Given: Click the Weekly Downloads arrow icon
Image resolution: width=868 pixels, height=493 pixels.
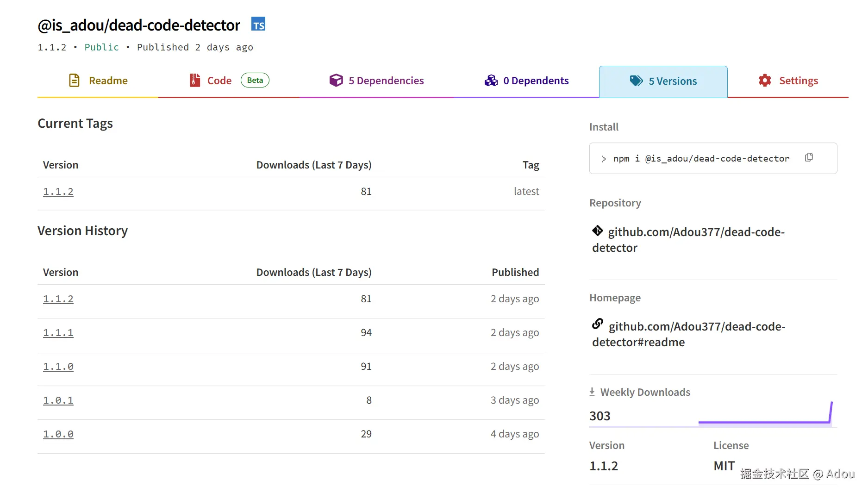Looking at the screenshot, I should click(592, 392).
